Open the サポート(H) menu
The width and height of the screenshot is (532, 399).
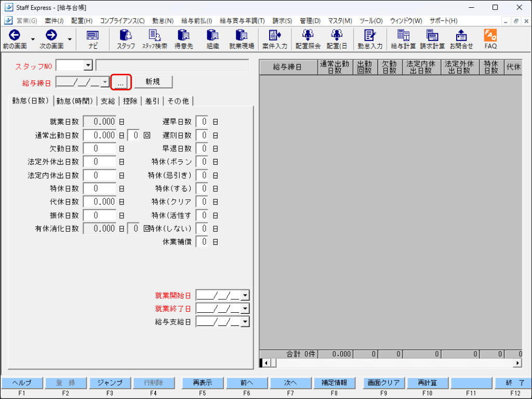[444, 21]
